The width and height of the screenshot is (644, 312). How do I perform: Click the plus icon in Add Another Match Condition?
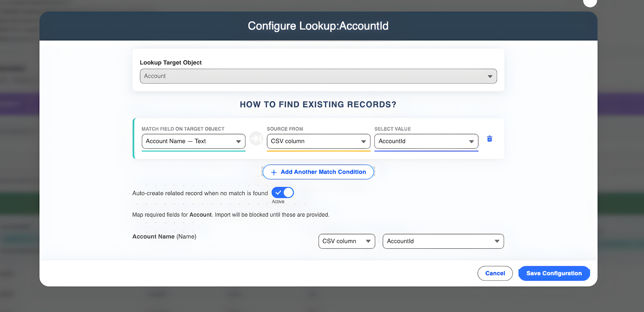[x=274, y=172]
